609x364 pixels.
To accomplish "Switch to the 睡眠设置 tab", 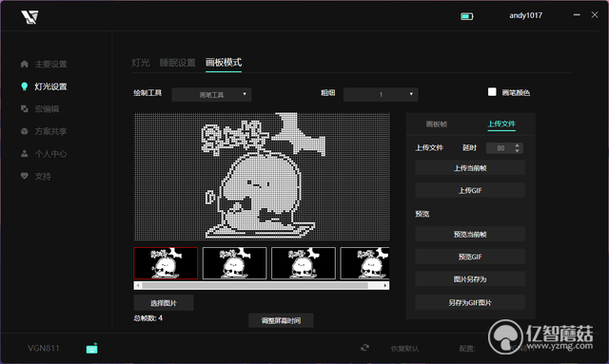I will 178,63.
